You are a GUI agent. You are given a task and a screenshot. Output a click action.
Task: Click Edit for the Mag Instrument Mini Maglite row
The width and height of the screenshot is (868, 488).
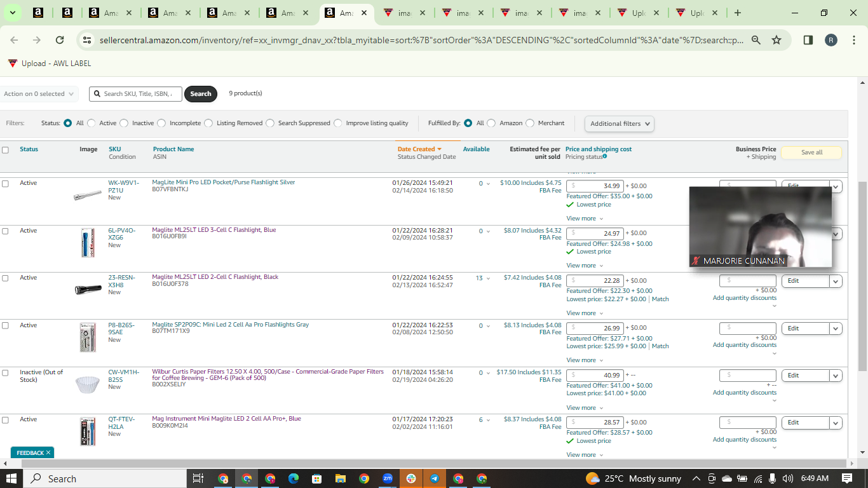pyautogui.click(x=806, y=423)
